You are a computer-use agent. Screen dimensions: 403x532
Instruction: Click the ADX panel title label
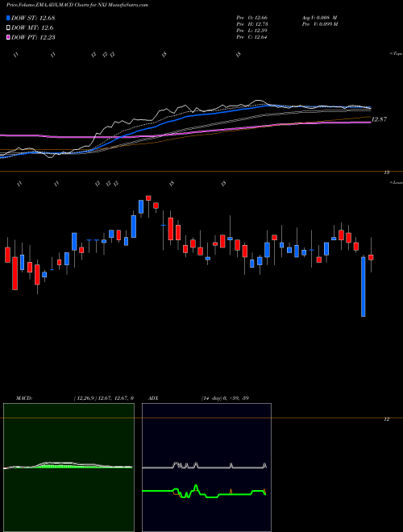tap(153, 398)
